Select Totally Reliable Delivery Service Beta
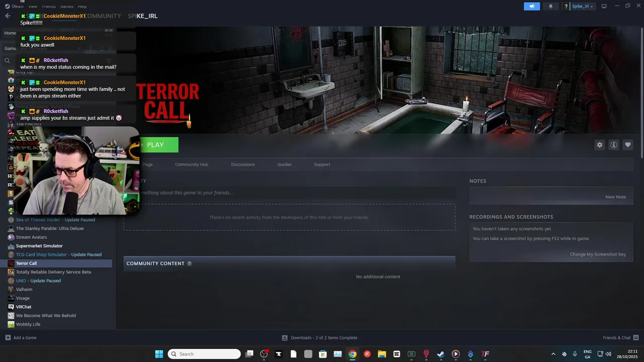Image resolution: width=644 pixels, height=362 pixels. point(53,272)
